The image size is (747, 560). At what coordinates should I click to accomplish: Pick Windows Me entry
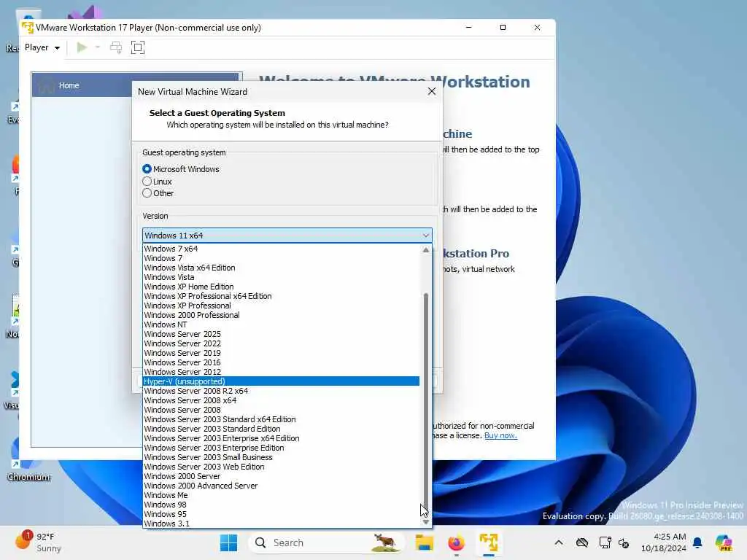point(281,495)
